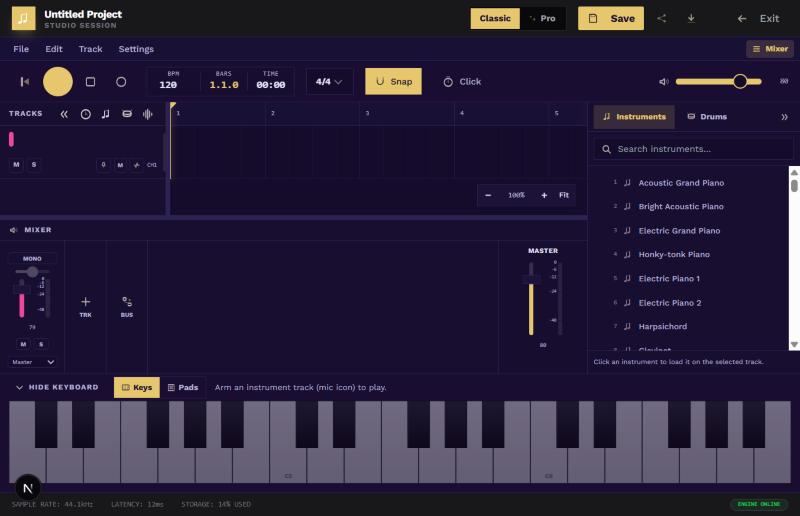Add audio track via Tracks header waveform icon
The width and height of the screenshot is (800, 516).
147,114
